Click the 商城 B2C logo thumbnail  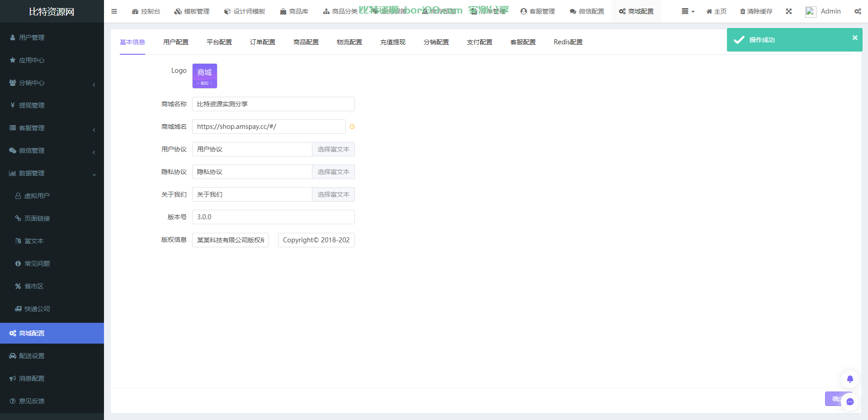(x=205, y=76)
